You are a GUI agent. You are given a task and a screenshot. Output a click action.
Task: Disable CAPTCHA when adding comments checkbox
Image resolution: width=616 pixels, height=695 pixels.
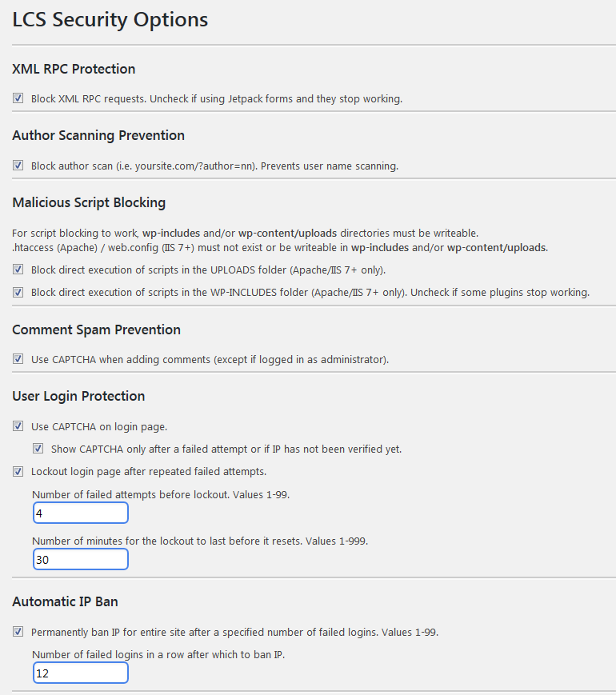tap(18, 358)
